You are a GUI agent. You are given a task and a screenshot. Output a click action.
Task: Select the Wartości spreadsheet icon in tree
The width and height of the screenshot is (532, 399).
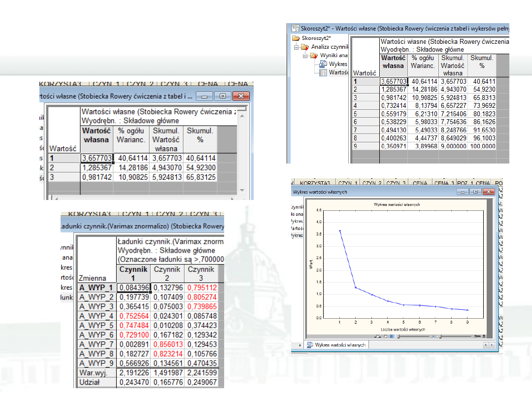click(x=323, y=72)
